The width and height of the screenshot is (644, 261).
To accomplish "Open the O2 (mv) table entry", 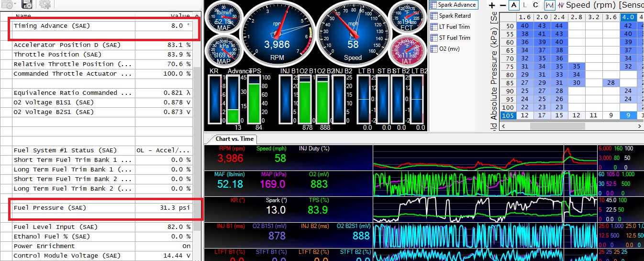I will click(451, 49).
